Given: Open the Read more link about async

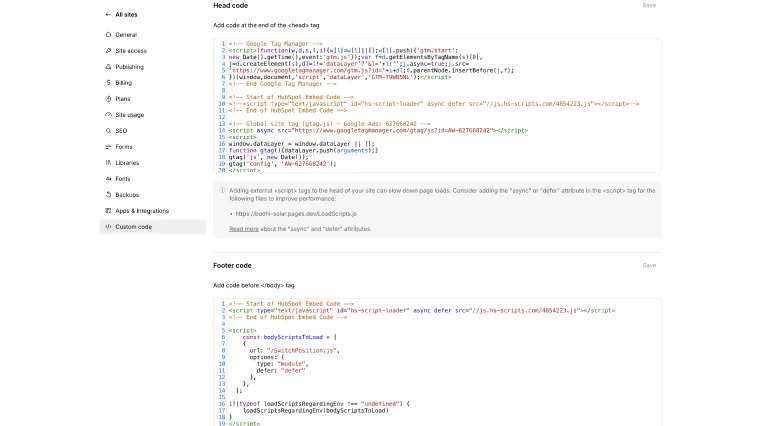Looking at the screenshot, I should click(x=243, y=229).
